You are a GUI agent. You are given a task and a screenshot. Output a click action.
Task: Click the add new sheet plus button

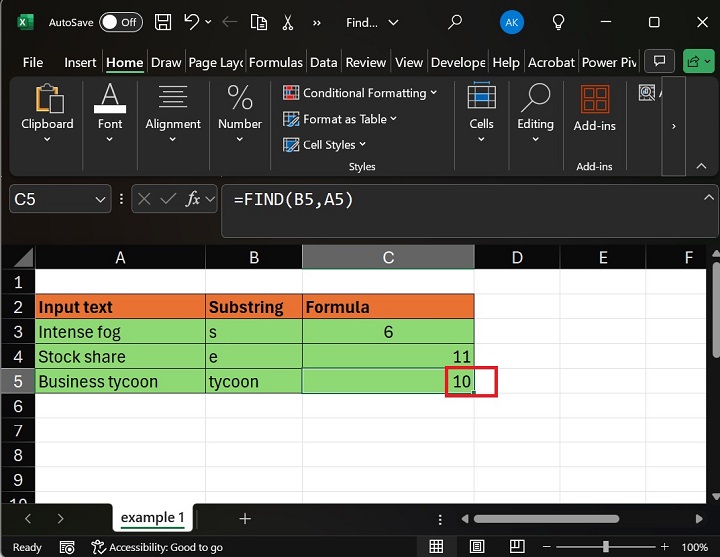click(245, 518)
